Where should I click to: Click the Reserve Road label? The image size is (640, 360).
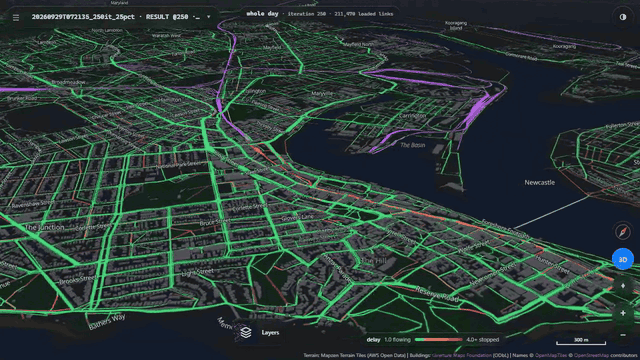tap(437, 294)
